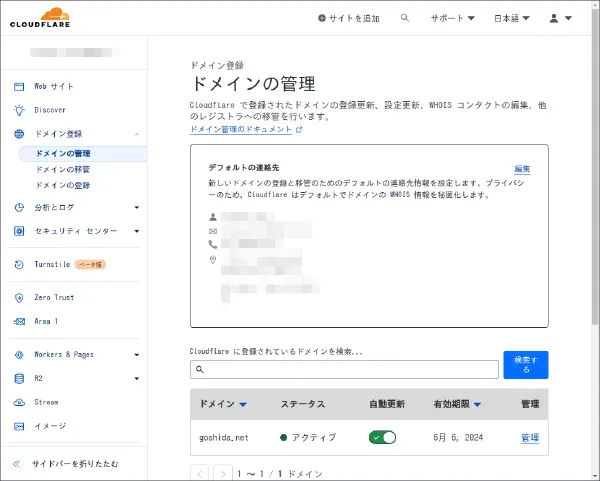Viewport: 600px width, 481px height.
Task: Click previous page pagination button
Action: pyautogui.click(x=199, y=474)
